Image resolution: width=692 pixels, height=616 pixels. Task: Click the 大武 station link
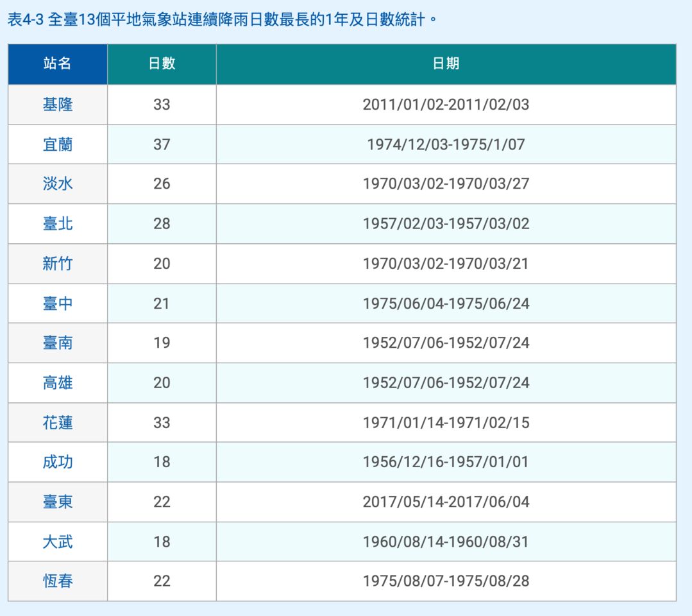tap(58, 542)
